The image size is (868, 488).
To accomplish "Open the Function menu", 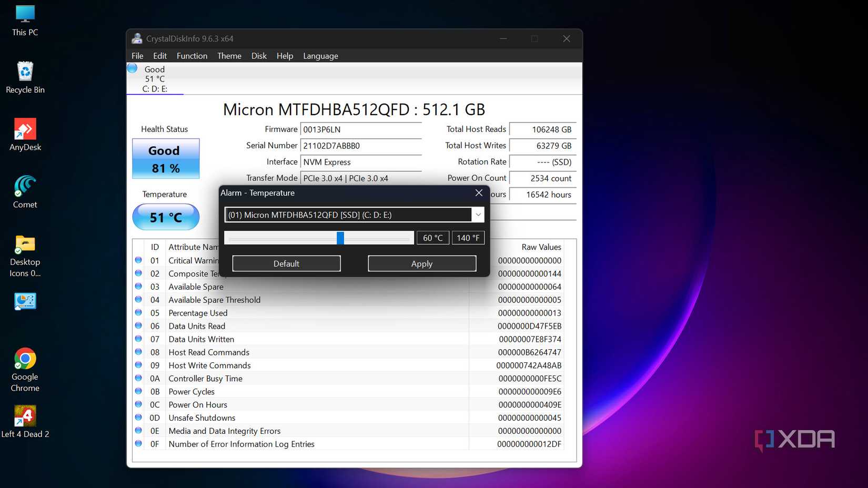I will 191,56.
